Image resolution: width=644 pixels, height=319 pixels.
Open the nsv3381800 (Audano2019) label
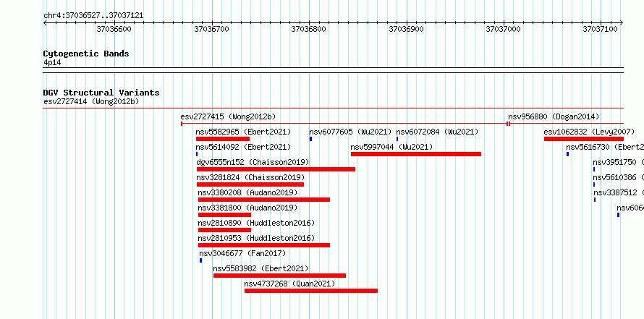247,208
